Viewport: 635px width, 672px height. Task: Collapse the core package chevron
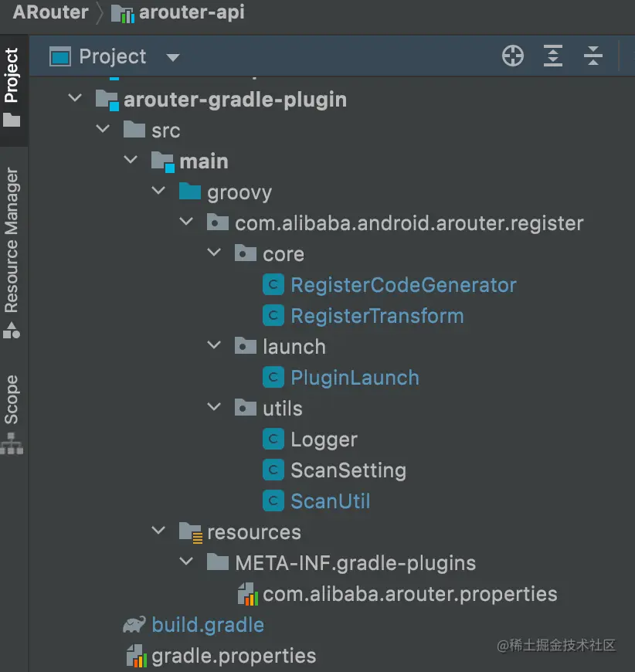[x=214, y=253]
